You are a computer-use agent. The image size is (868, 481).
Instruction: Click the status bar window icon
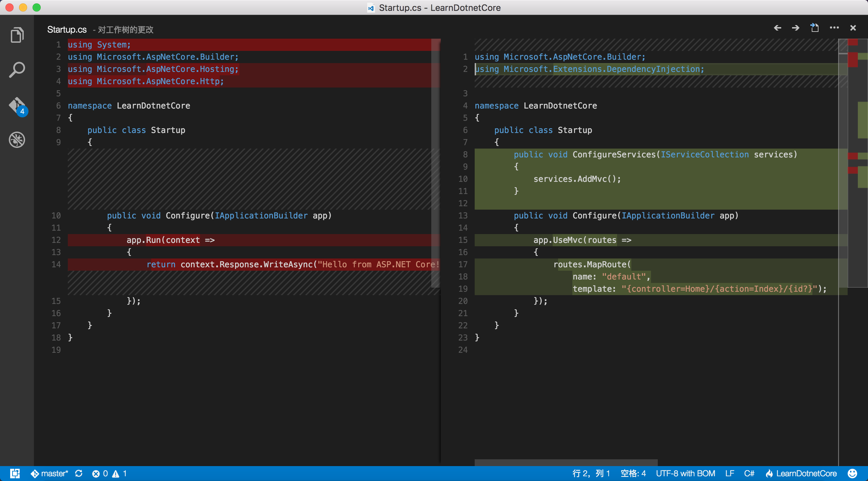15,473
